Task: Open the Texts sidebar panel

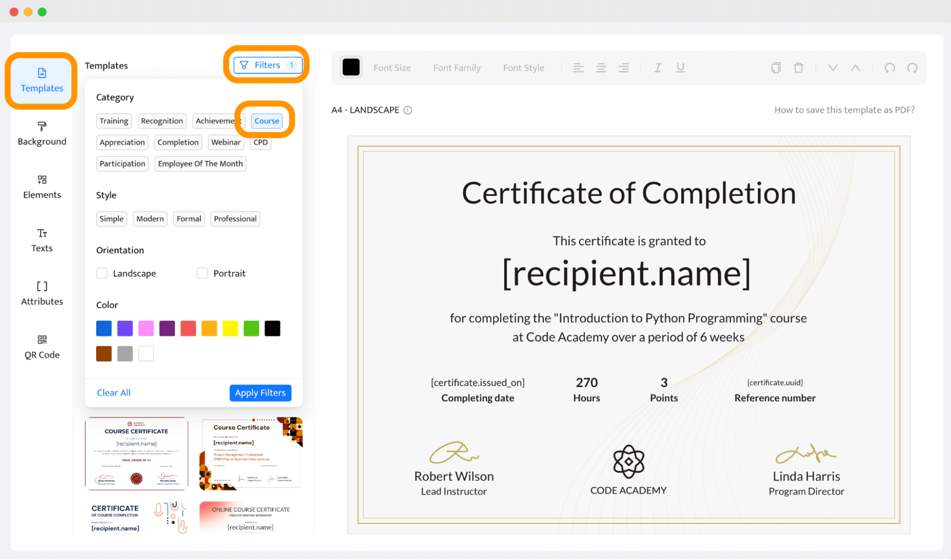Action: (x=42, y=241)
